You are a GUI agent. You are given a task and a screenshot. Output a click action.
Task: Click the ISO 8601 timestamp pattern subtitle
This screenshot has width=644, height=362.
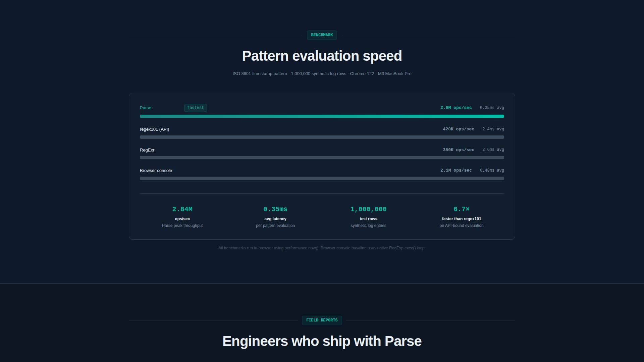[x=322, y=74]
